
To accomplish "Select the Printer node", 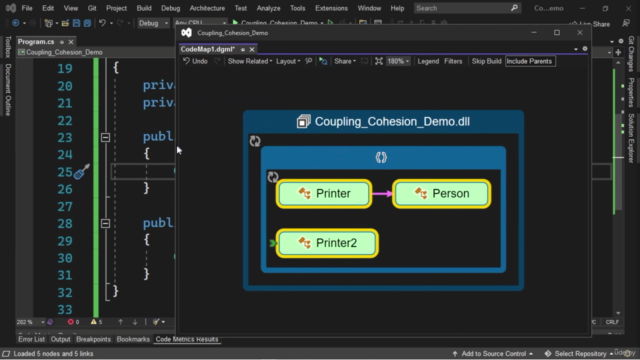I will tap(324, 193).
